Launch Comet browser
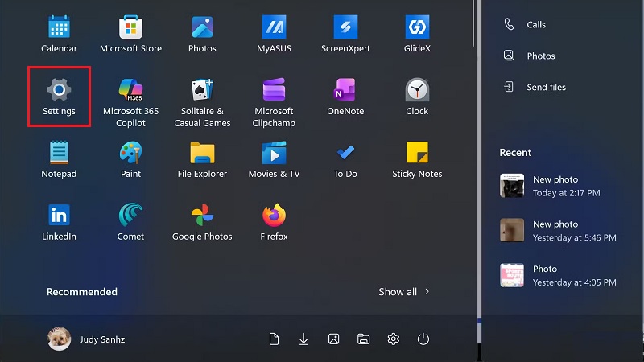Viewport: 644px width, 362px height. point(130,222)
